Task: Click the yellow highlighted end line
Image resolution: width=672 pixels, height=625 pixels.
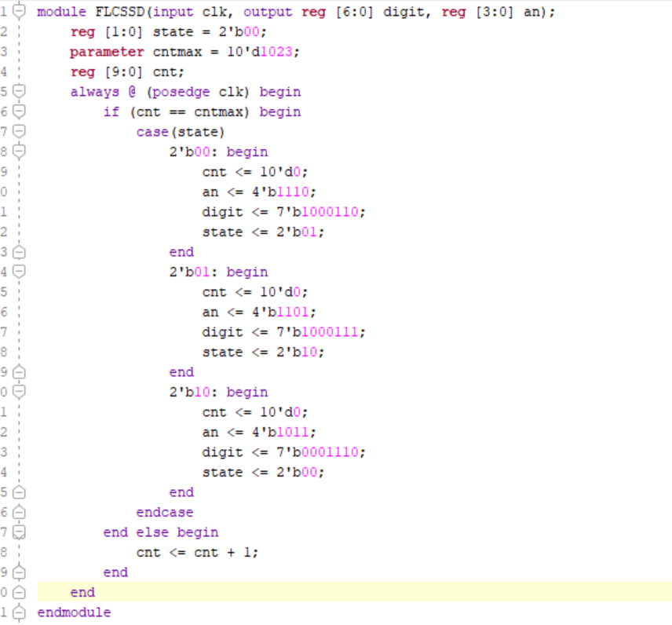Action: click(82, 593)
